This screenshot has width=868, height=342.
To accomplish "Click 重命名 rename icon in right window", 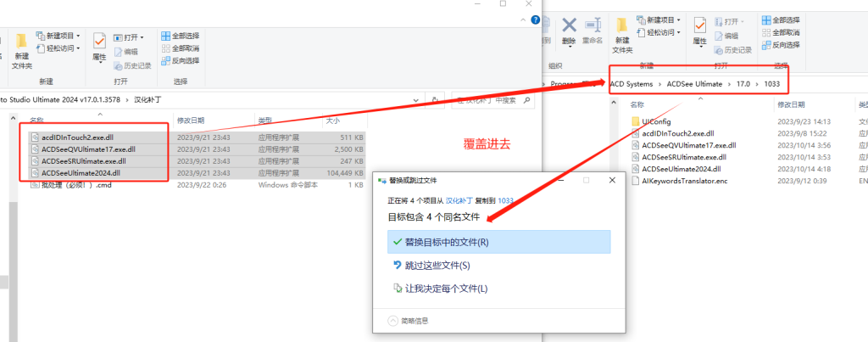I will pyautogui.click(x=593, y=31).
